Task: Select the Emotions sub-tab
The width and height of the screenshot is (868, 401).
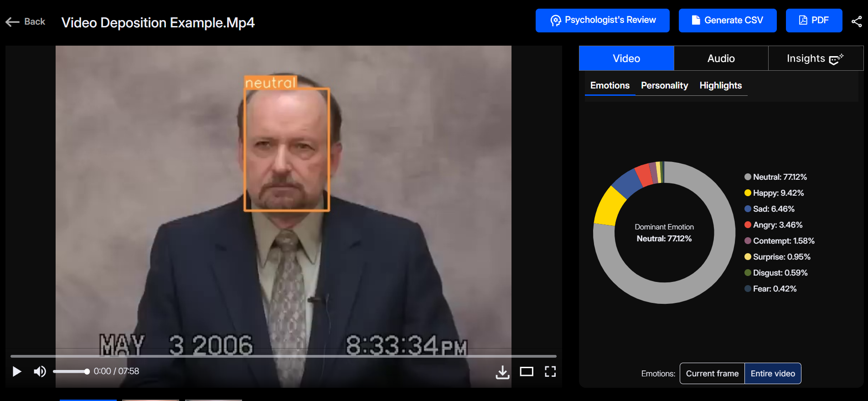Action: (x=610, y=85)
